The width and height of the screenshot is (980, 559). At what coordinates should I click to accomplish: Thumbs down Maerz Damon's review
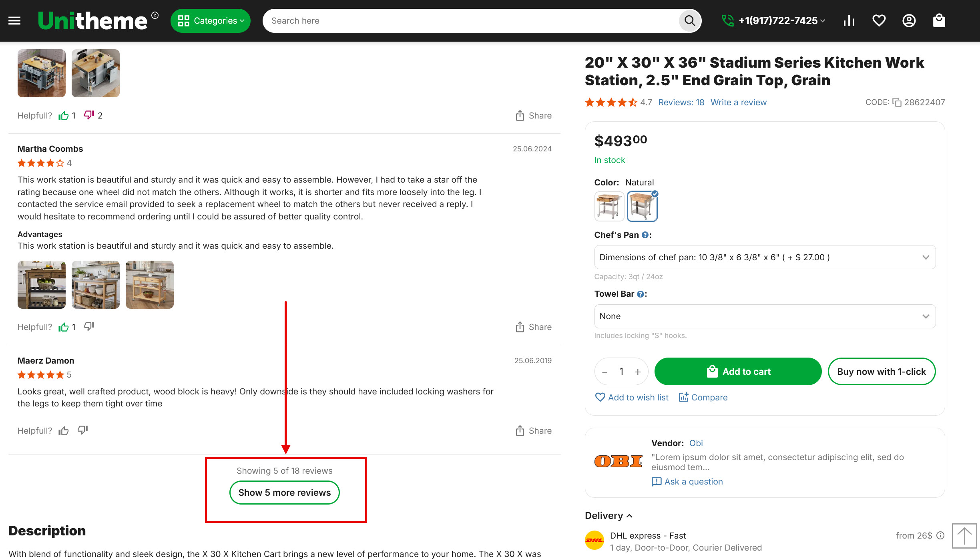pos(83,430)
